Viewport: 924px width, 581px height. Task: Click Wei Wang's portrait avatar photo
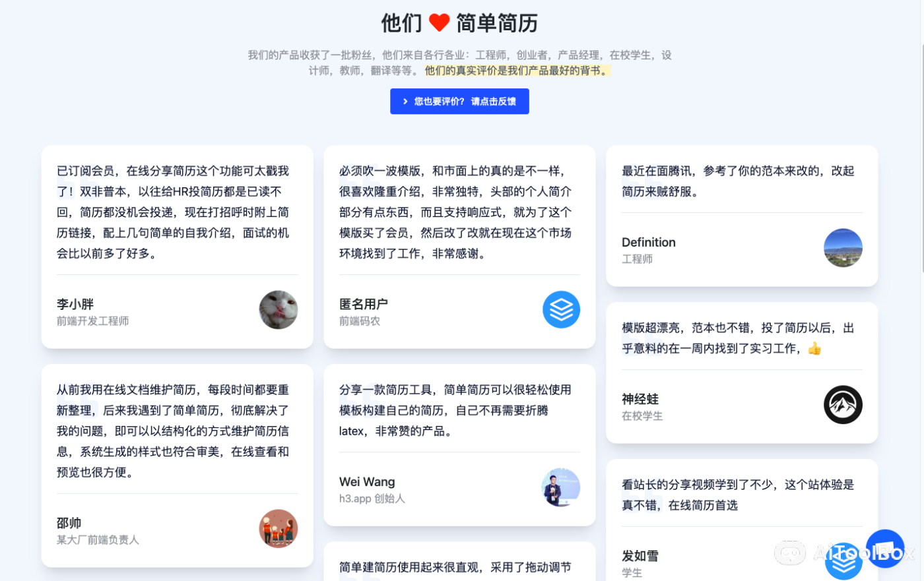coord(560,488)
